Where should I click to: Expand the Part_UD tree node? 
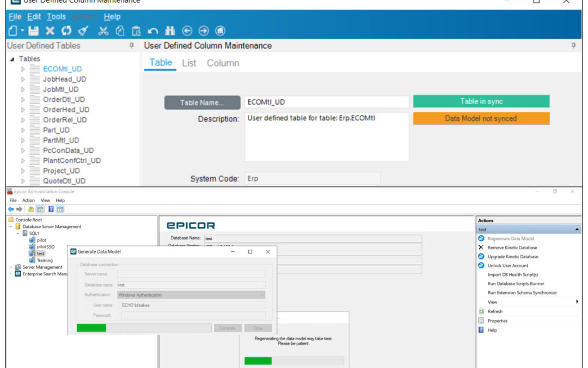click(x=23, y=130)
